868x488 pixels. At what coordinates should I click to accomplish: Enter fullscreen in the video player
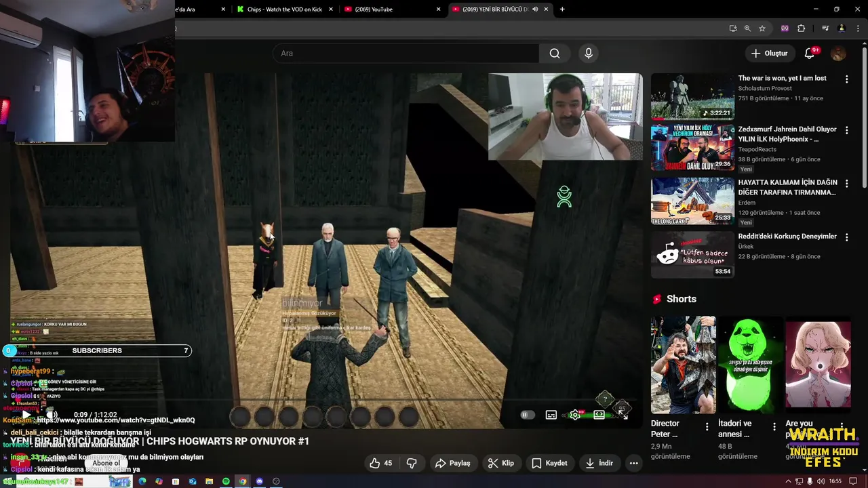point(623,415)
